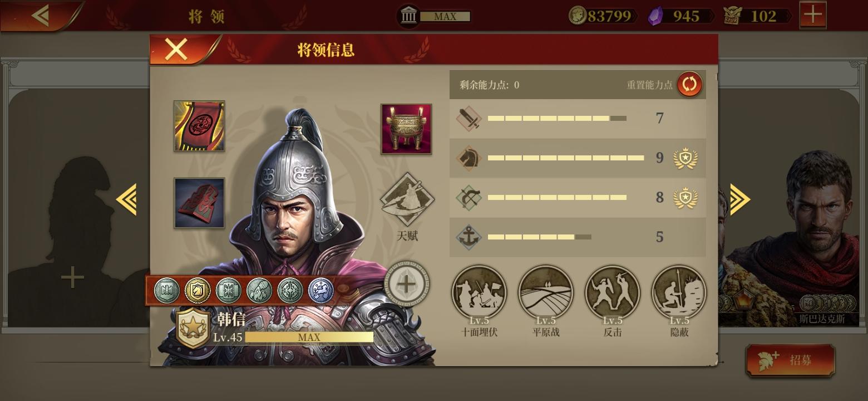Tap the empty add-skill plus slot

(407, 285)
